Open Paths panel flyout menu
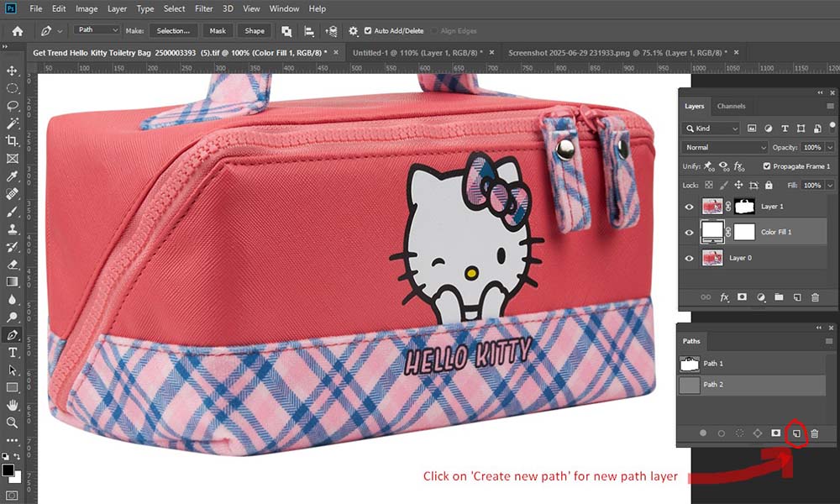This screenshot has height=504, width=840. tap(829, 341)
